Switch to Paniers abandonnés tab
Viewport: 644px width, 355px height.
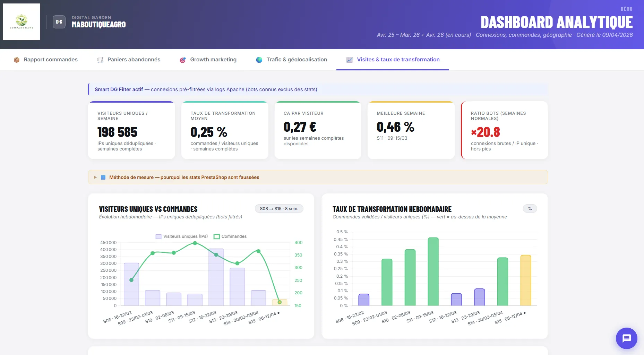coord(129,60)
